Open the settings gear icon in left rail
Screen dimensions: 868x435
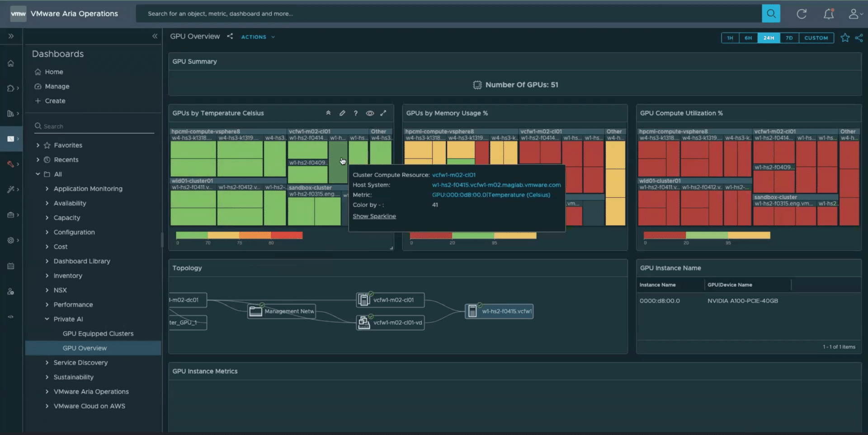[x=11, y=240]
